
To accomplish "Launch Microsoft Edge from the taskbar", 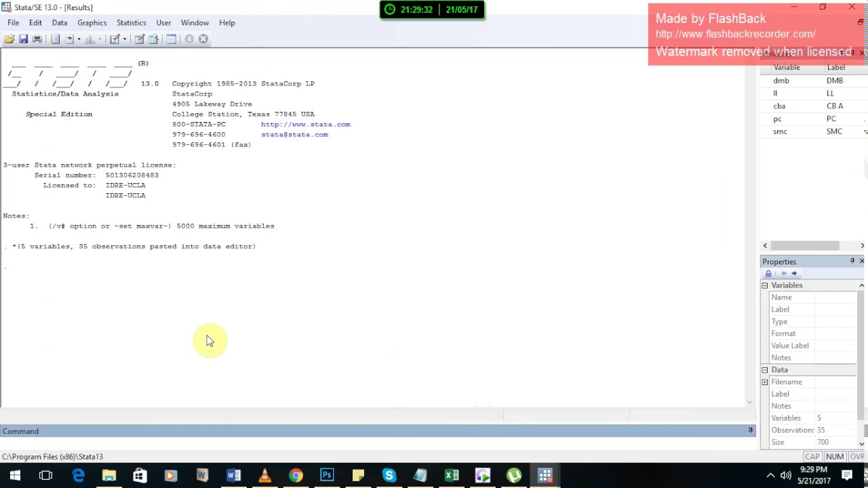I will pyautogui.click(x=78, y=475).
